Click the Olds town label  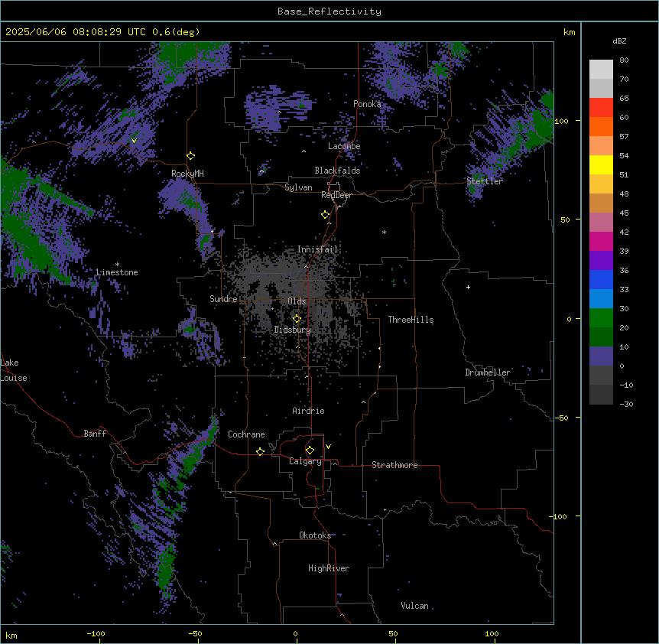coord(297,301)
